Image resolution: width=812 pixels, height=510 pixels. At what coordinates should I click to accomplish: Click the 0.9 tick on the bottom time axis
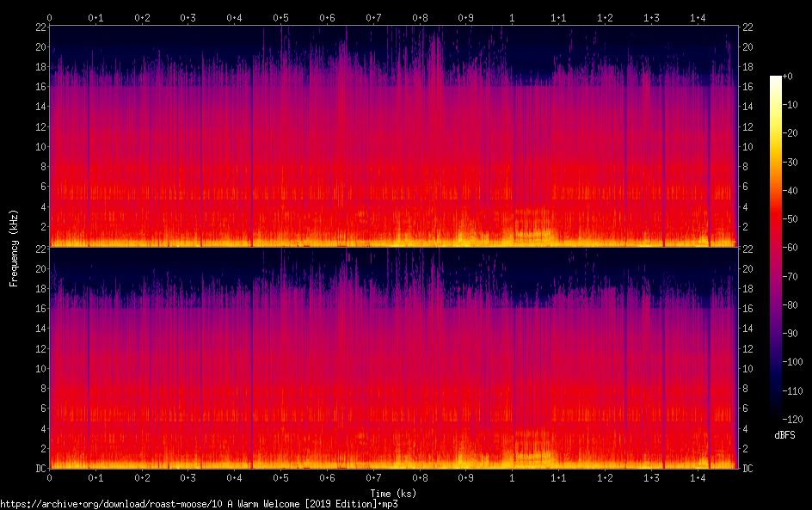click(465, 477)
